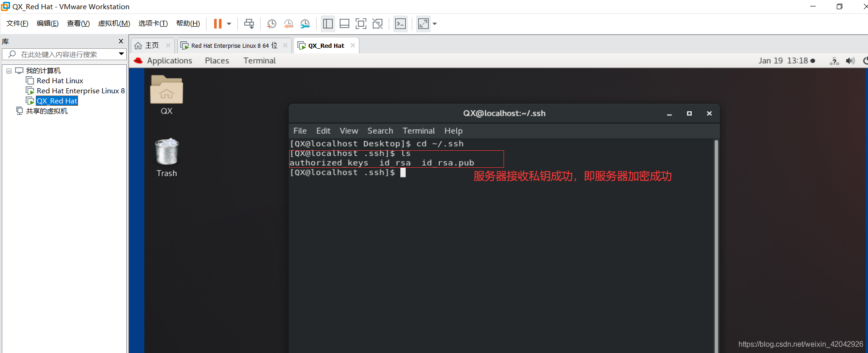
Task: Revert the VM to its previous snapshot
Action: point(288,23)
